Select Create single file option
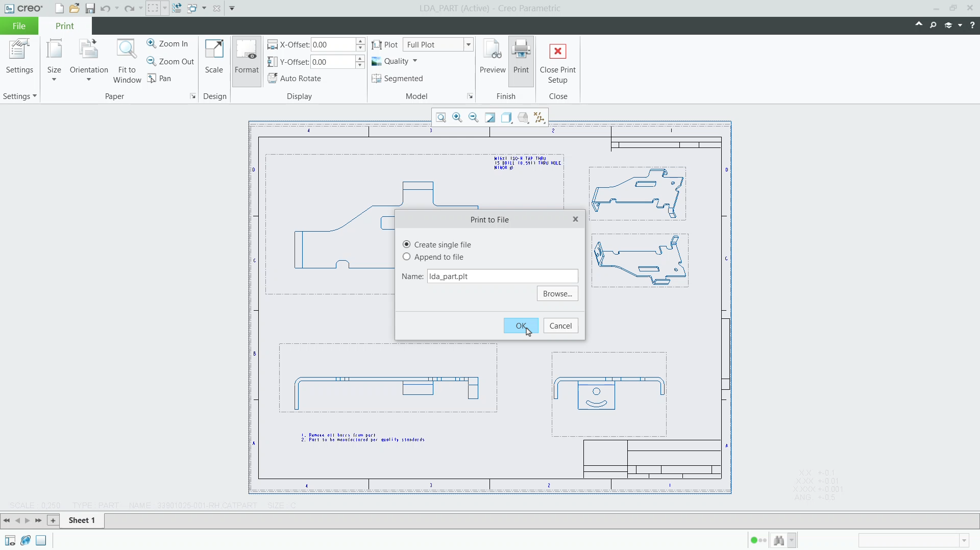 (437, 244)
